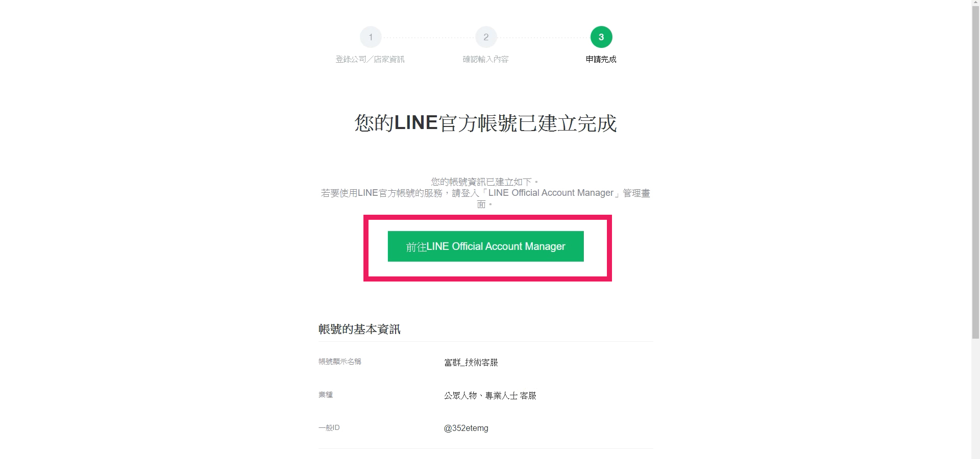Open 前往LINE Official Account Manager button
This screenshot has width=980, height=459.
(486, 246)
